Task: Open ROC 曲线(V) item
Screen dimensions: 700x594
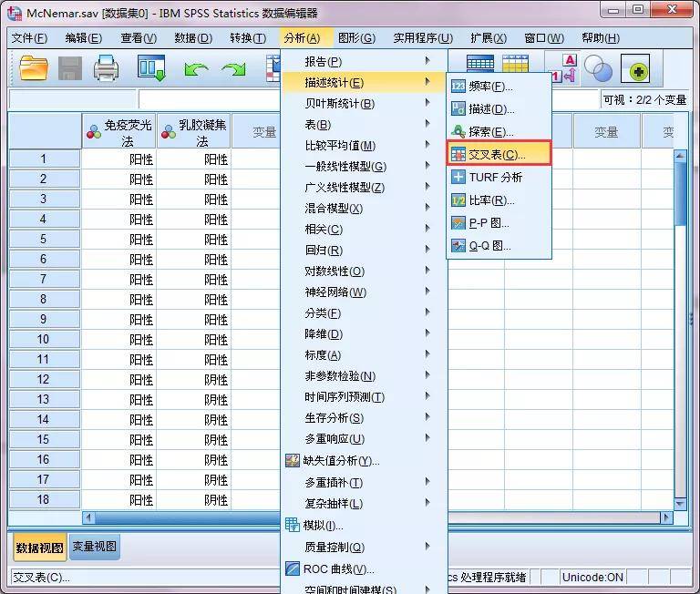Action: (364, 569)
